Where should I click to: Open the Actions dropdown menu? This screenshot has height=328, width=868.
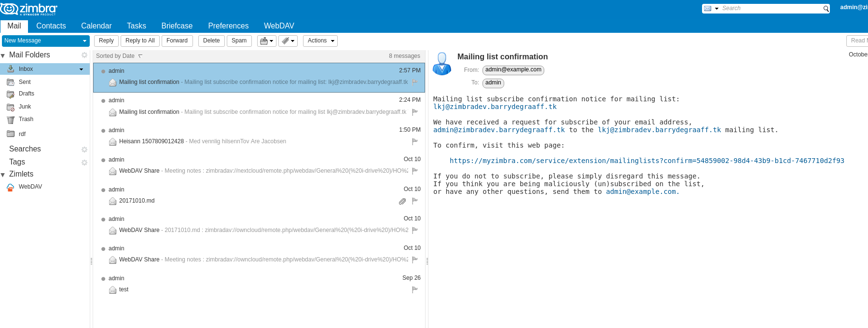point(320,41)
